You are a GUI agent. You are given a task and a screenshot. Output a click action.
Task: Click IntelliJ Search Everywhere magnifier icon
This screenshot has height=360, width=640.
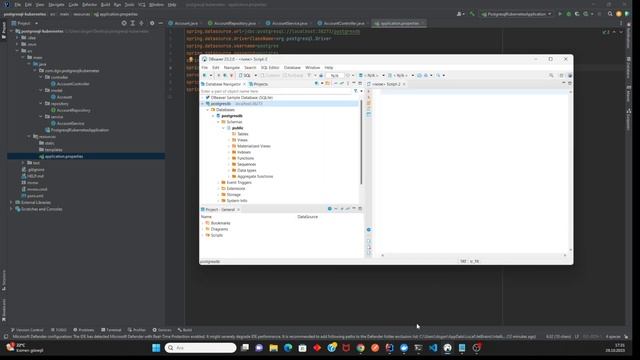tap(610, 14)
